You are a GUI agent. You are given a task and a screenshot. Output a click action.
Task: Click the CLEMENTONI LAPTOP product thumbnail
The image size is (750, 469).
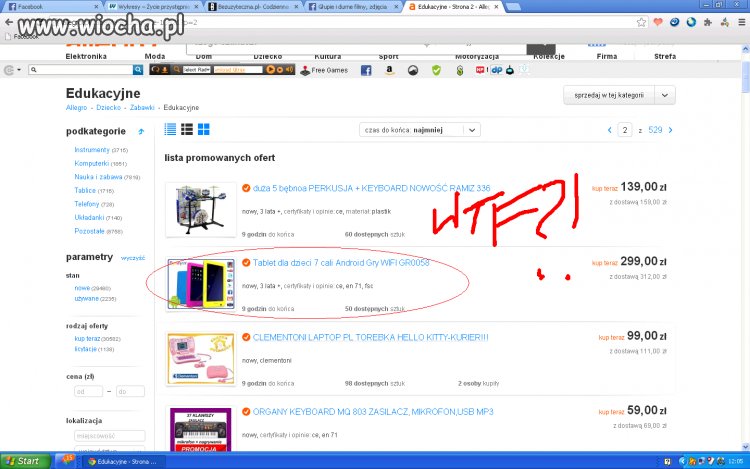(201, 359)
